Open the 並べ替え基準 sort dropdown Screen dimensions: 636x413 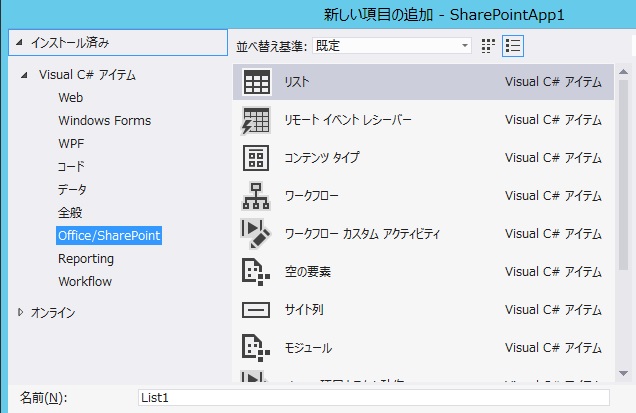(x=391, y=45)
